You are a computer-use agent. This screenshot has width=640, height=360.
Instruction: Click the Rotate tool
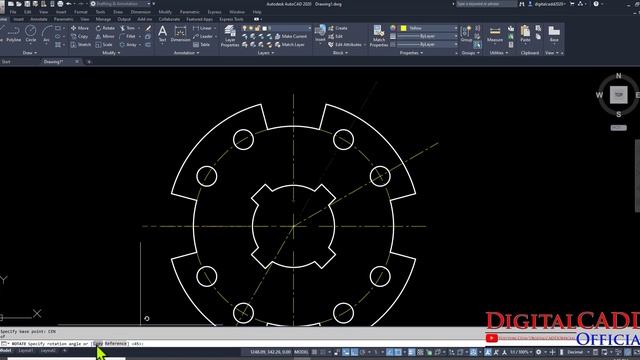tap(105, 28)
